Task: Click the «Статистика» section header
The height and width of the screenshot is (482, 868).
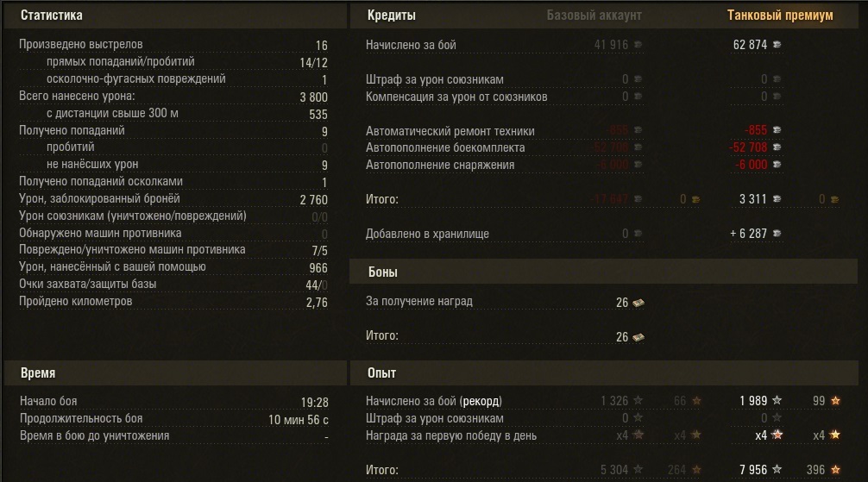Action: click(52, 16)
